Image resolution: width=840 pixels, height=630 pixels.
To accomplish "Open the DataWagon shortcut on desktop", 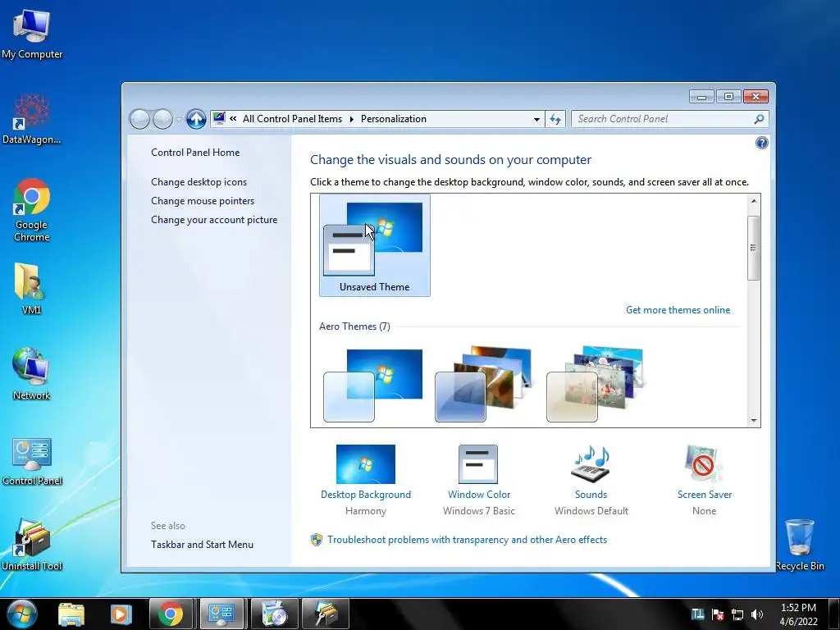I will [x=32, y=119].
